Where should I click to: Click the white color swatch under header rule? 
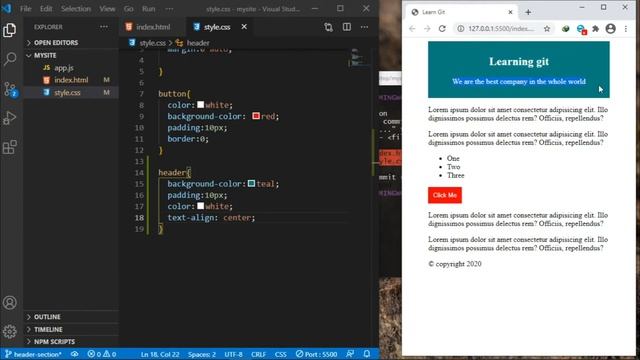coord(200,206)
